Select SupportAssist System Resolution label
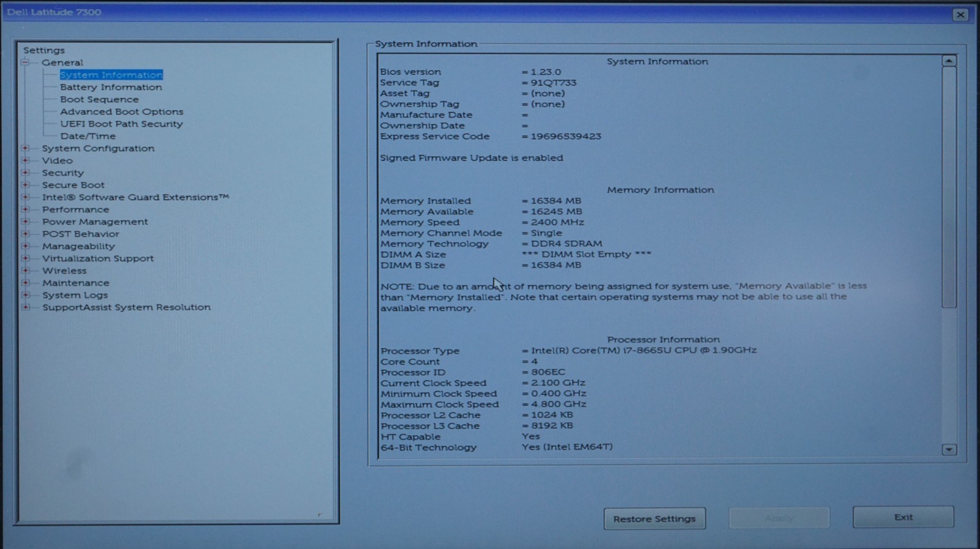 [x=126, y=307]
